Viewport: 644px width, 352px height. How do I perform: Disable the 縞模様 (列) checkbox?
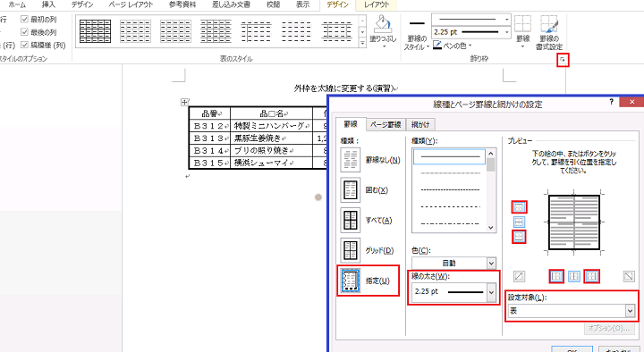[x=24, y=45]
